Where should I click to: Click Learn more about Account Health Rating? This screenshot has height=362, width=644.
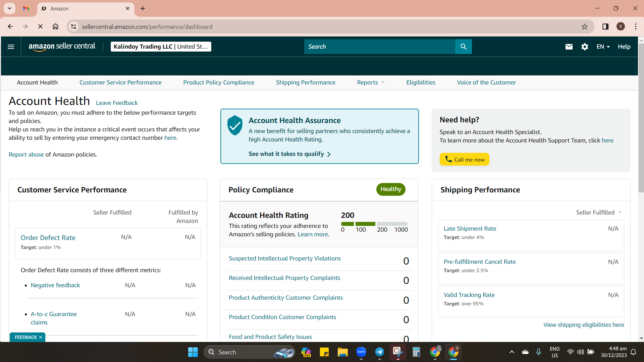click(313, 234)
